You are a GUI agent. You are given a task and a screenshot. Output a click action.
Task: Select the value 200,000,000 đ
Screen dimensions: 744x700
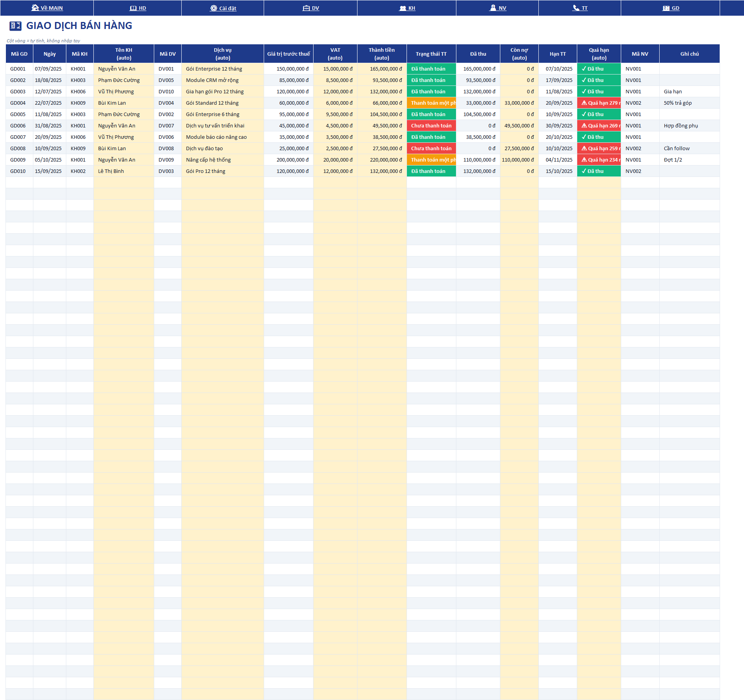click(289, 160)
